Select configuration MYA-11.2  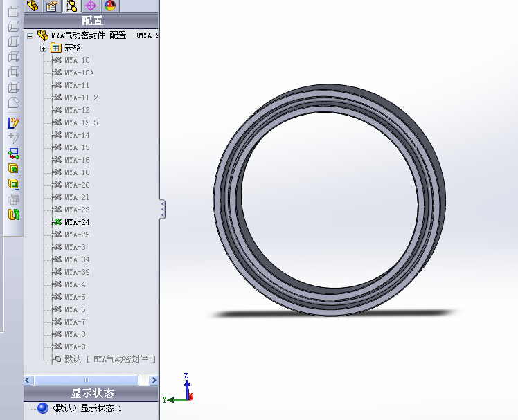pyautogui.click(x=81, y=98)
